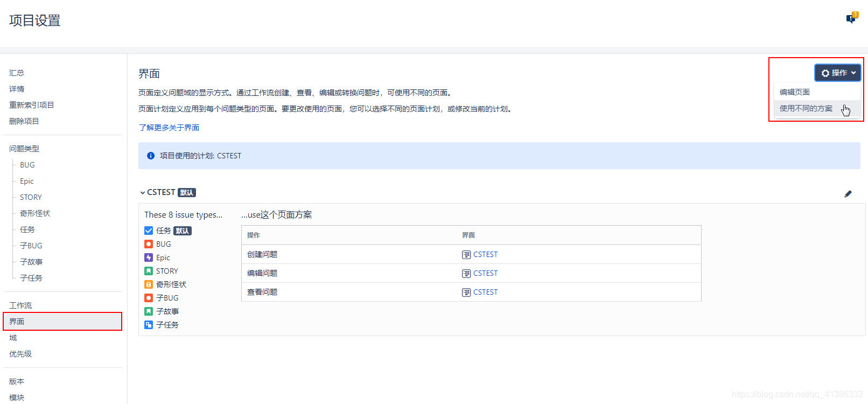Click the 操作 column header
The height and width of the screenshot is (404, 868).
point(254,235)
